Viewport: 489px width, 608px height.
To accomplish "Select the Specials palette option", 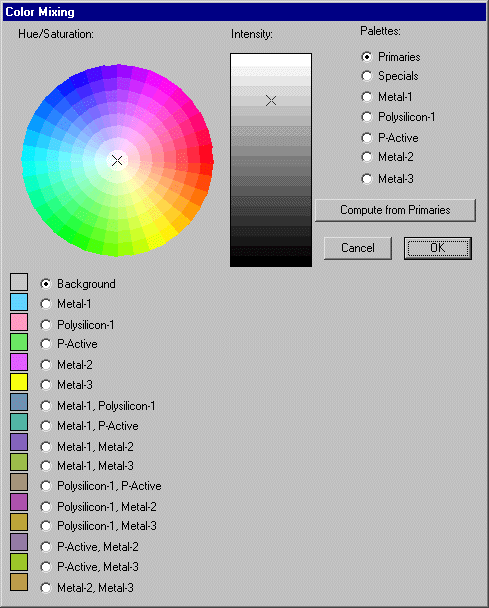I will tap(366, 76).
